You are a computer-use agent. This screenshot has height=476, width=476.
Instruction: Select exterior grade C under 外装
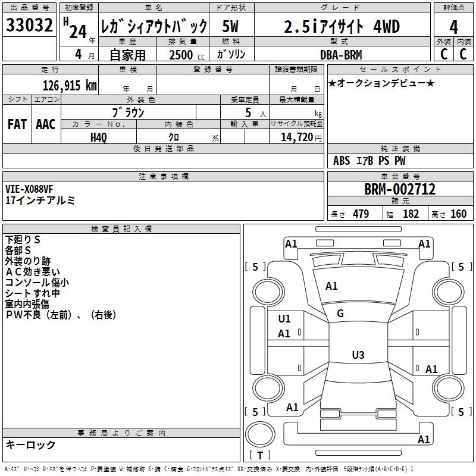(x=444, y=54)
